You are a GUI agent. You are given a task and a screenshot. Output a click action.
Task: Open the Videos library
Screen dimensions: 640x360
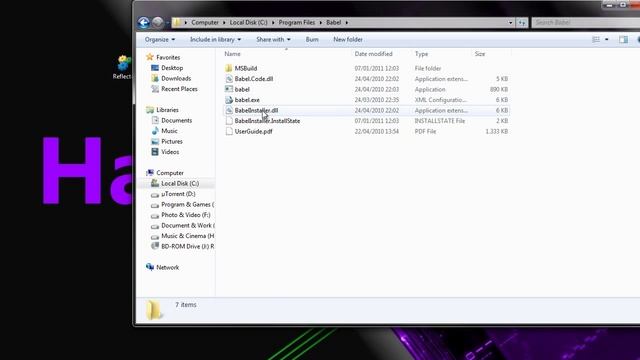(170, 152)
